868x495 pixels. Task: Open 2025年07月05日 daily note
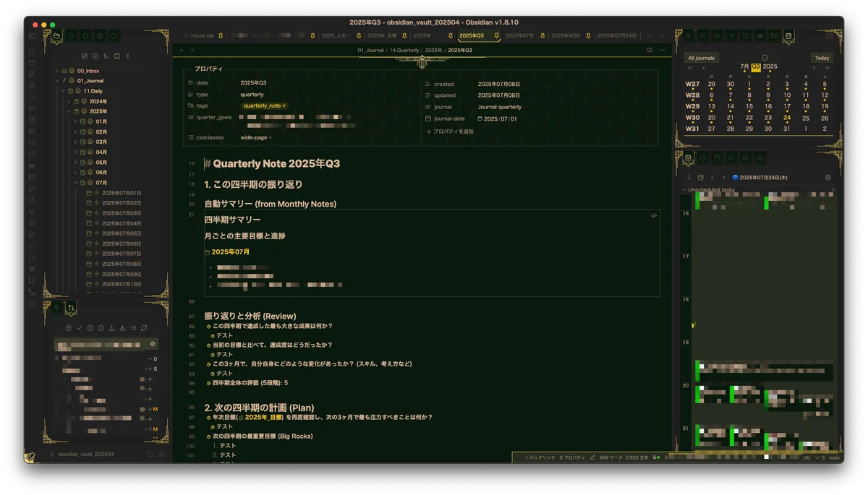tap(122, 233)
